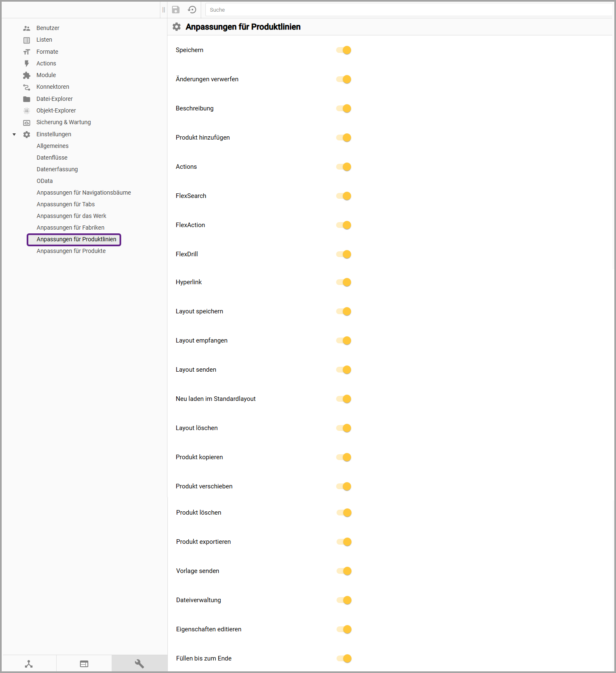616x673 pixels.
Task: Click the Suche search field
Action: pyautogui.click(x=408, y=10)
